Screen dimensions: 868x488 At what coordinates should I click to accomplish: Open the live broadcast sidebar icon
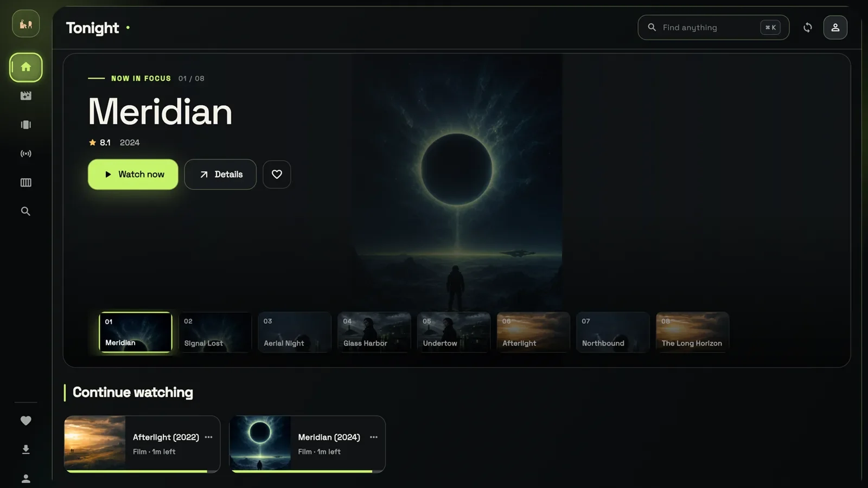point(25,153)
